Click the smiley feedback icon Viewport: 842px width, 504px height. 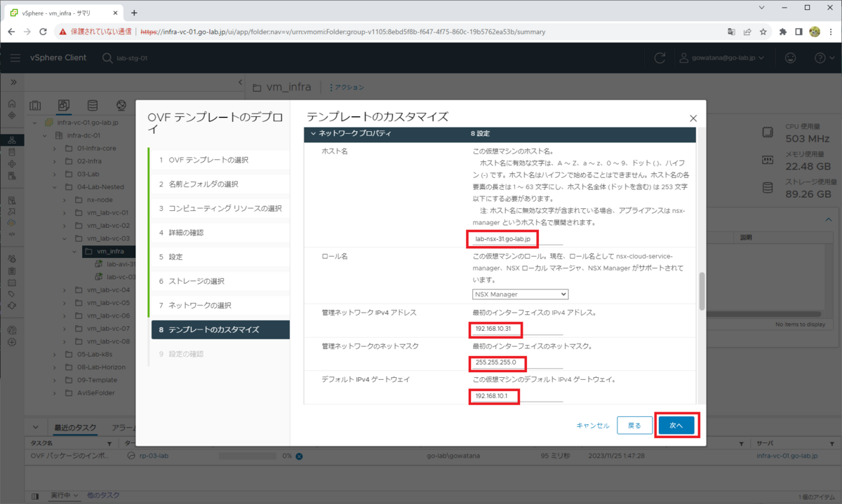point(790,57)
